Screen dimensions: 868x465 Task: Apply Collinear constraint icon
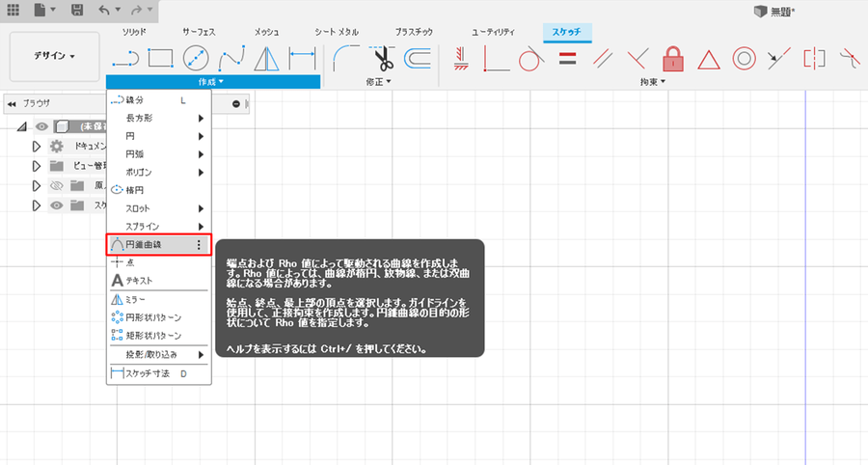(779, 58)
